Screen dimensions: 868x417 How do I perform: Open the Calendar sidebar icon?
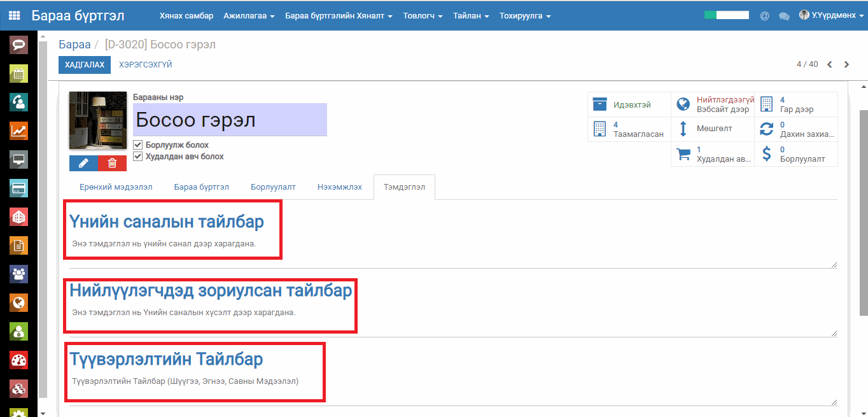[18, 73]
